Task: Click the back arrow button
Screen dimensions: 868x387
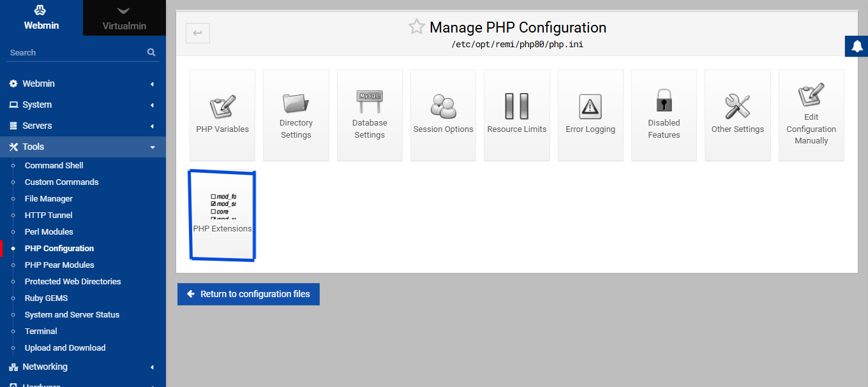Action: (x=197, y=33)
